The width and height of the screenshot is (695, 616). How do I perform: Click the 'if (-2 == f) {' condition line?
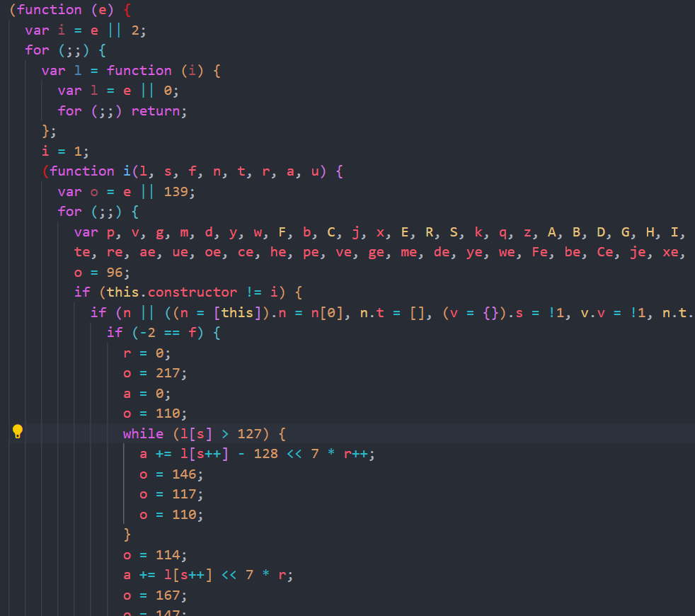163,333
